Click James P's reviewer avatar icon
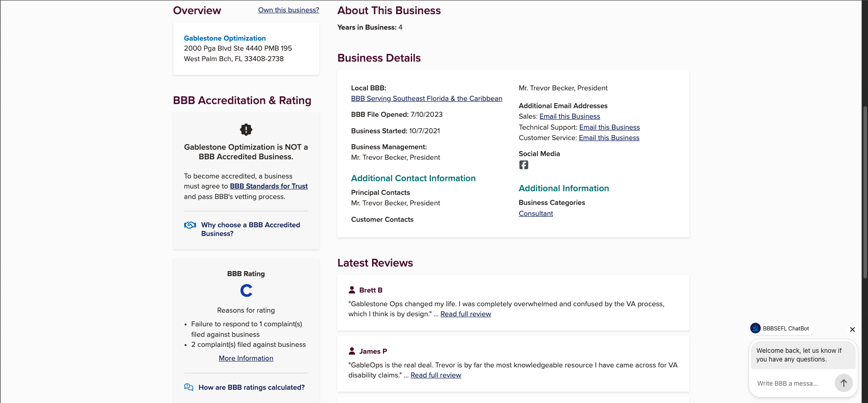This screenshot has height=403, width=868. [x=352, y=351]
